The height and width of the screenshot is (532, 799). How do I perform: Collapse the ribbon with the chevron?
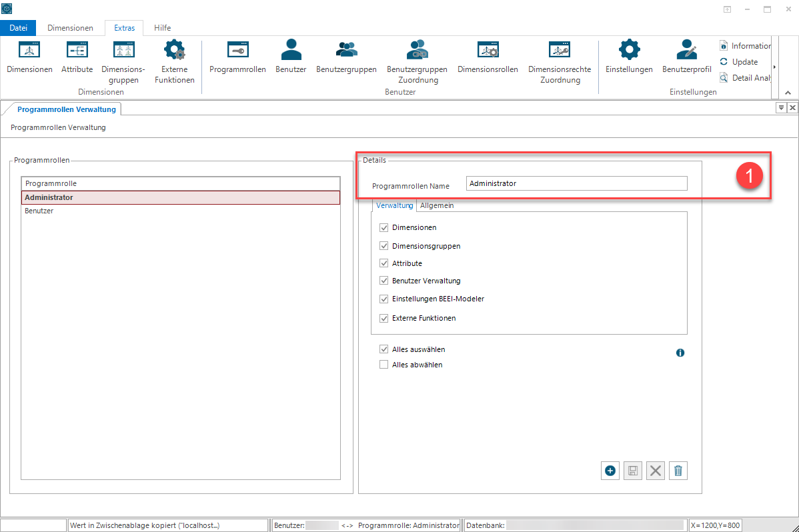[788, 93]
